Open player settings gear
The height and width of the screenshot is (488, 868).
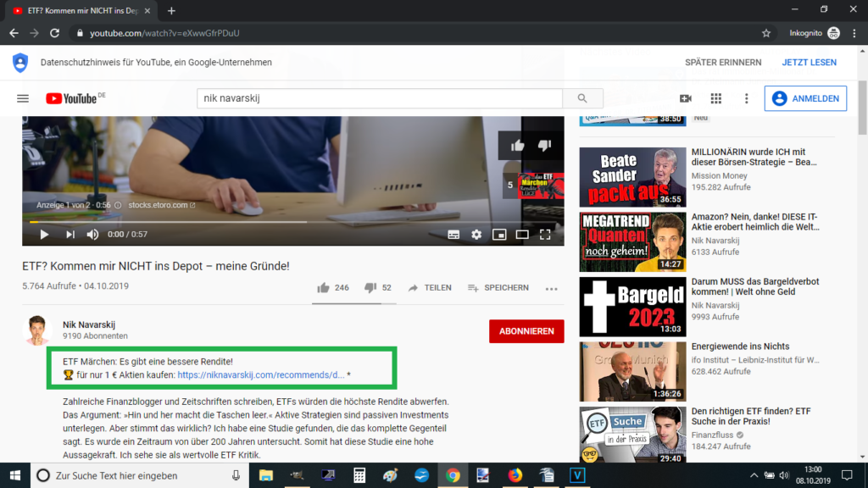coord(476,235)
